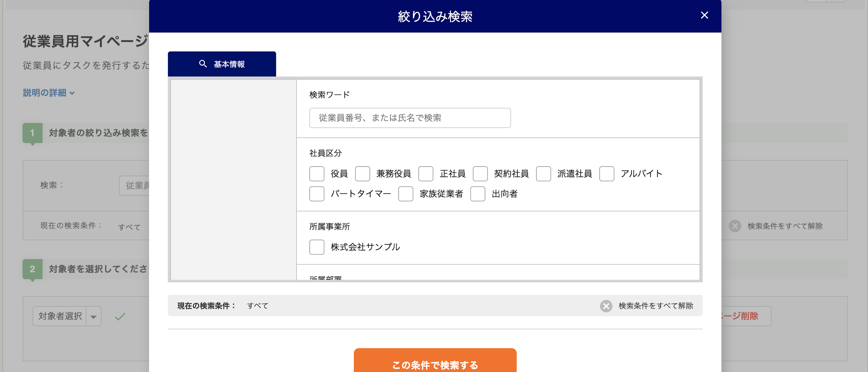Click the background page's clear-conditions X icon
868x372 pixels.
[735, 226]
